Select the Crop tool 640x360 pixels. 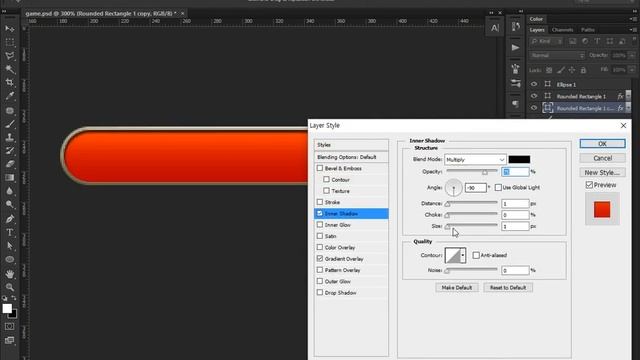[x=10, y=83]
